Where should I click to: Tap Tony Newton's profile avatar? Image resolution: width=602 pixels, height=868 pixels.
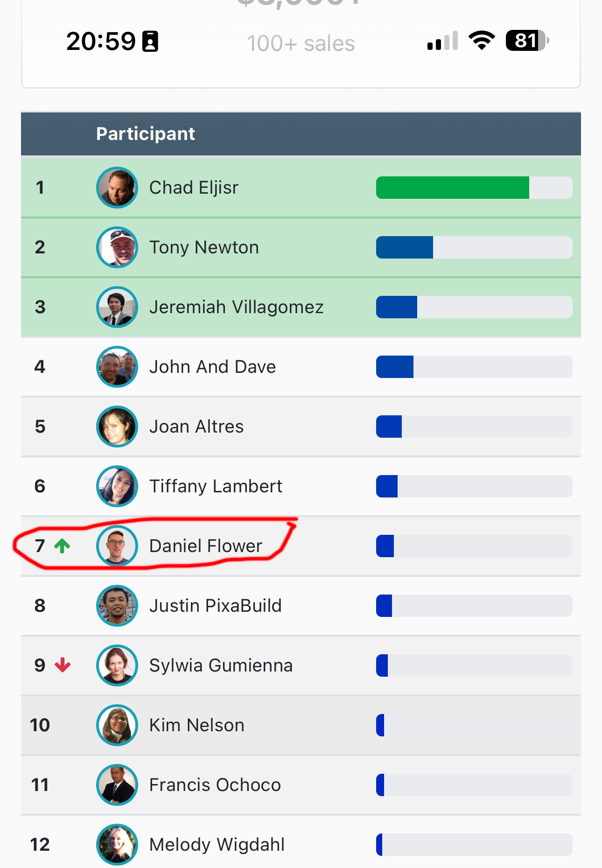(x=117, y=247)
